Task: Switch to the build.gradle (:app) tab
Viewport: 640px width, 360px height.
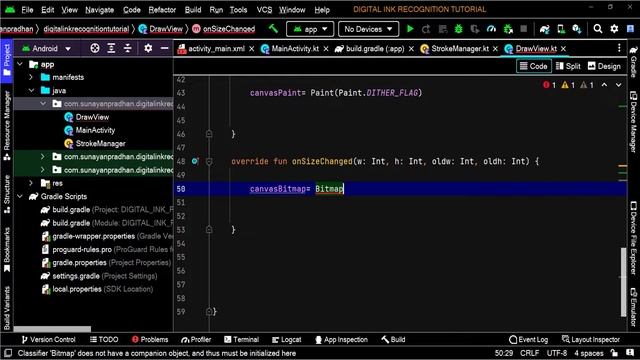Action: (x=375, y=49)
